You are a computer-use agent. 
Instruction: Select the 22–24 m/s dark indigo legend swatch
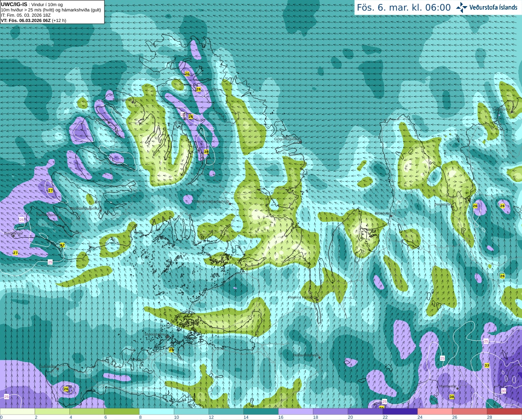pyautogui.click(x=400, y=411)
